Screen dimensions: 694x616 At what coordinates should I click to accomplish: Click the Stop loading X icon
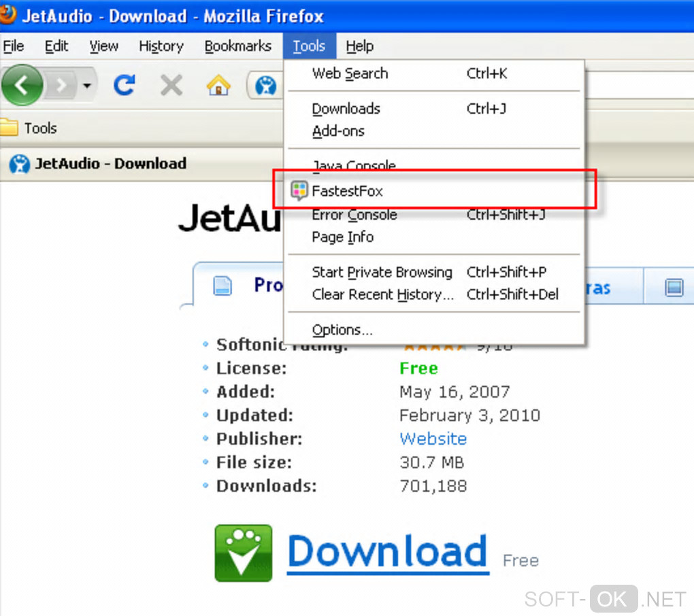point(171,85)
